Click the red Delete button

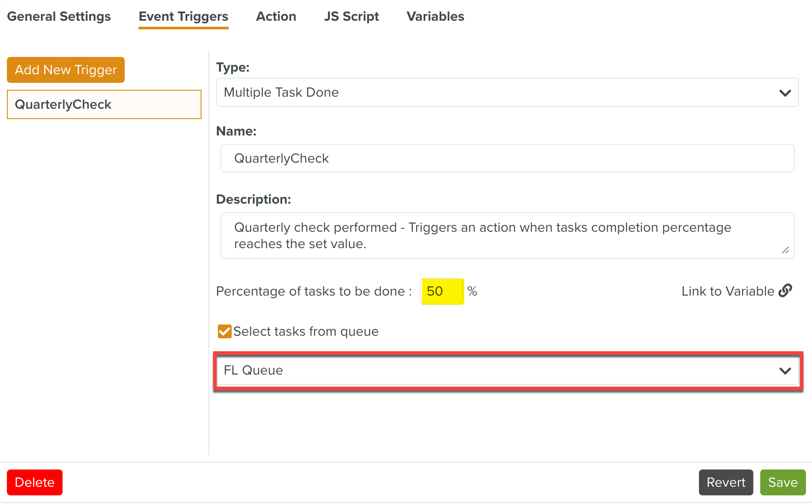[x=35, y=482]
